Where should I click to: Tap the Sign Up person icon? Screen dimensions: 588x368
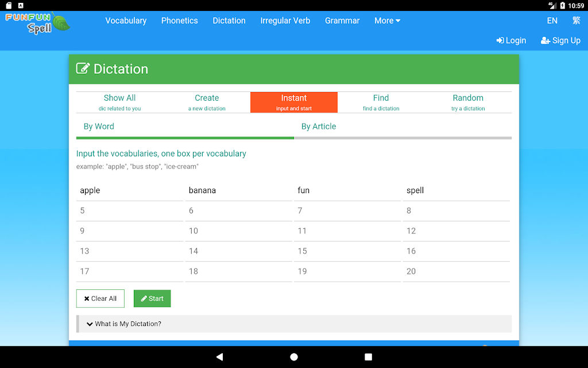click(546, 41)
